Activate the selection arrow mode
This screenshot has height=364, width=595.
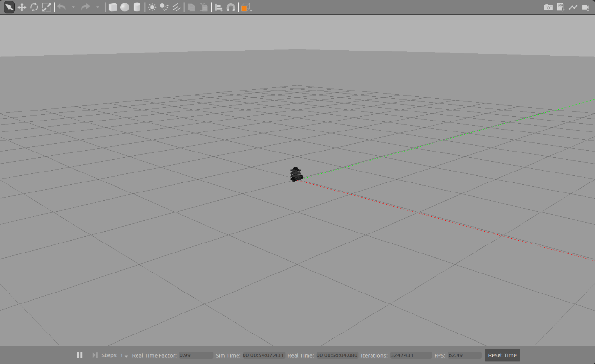[x=9, y=7]
